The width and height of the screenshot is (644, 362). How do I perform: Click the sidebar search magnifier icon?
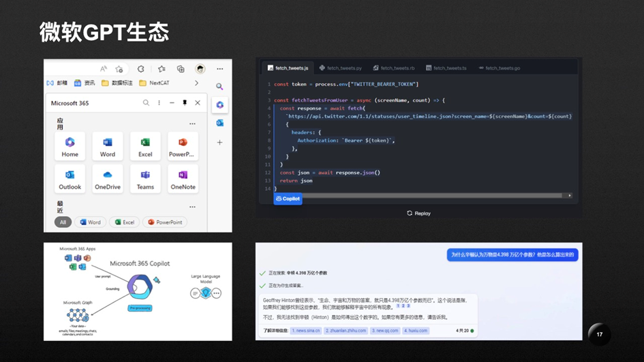tap(219, 87)
